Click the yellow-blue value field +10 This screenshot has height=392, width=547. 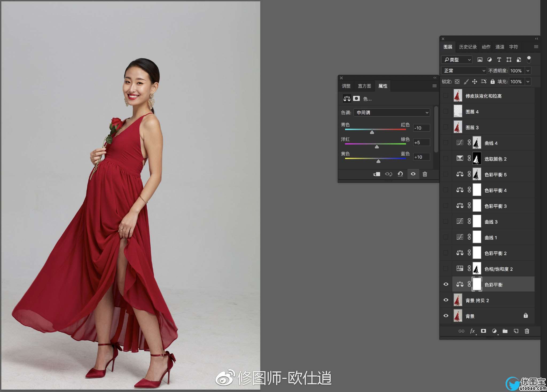pyautogui.click(x=421, y=157)
